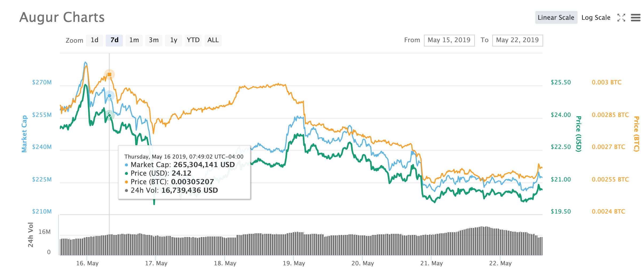Click the 20. May date label

tap(363, 263)
